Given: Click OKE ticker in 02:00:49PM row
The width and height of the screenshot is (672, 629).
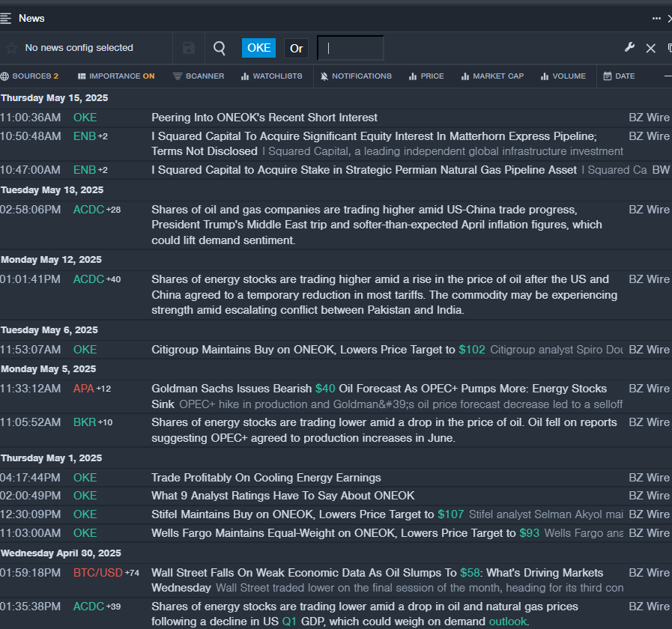Looking at the screenshot, I should pos(85,496).
